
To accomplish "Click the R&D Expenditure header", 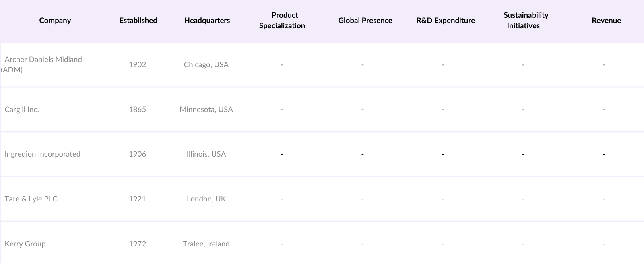I will point(446,21).
